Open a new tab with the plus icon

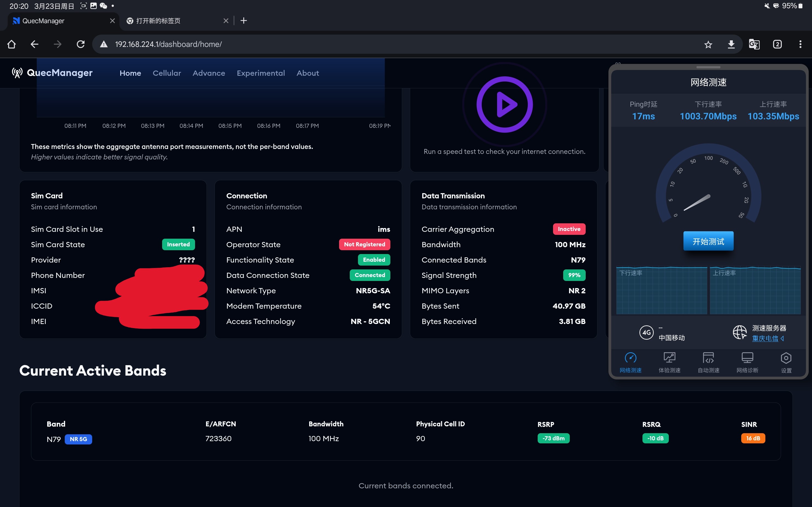click(244, 21)
